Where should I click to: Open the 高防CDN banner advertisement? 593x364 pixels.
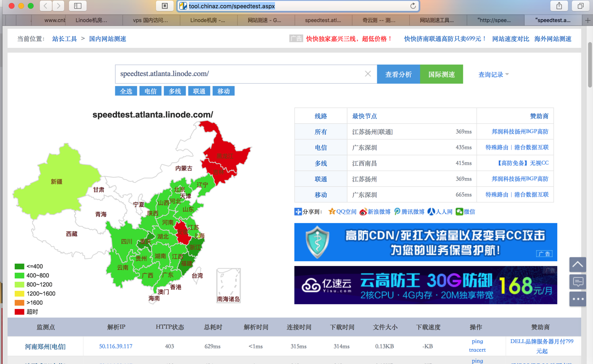426,242
